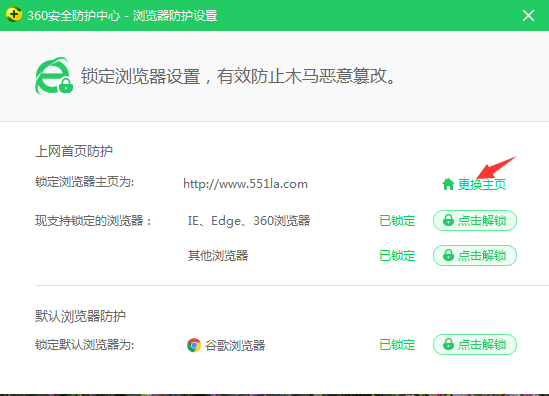Click the padlock icon in 其他浏览器 unlock button
The image size is (549, 396).
pos(448,255)
